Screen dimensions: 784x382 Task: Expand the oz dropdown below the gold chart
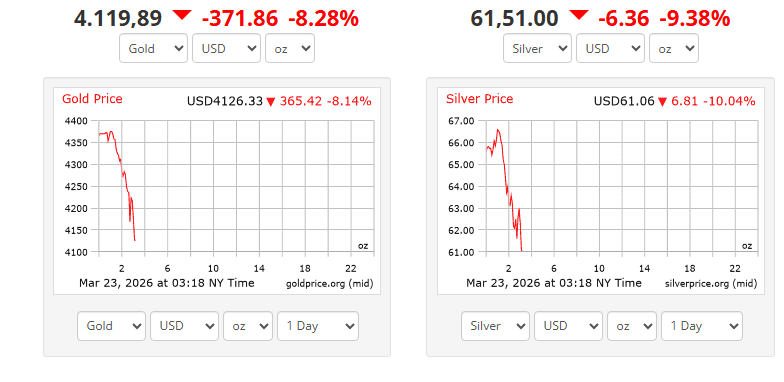(x=248, y=326)
